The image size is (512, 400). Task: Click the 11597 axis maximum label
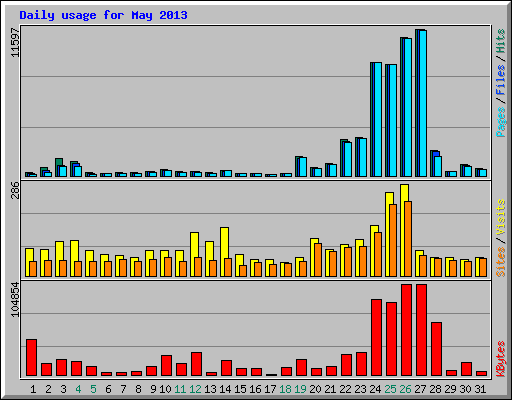point(15,43)
